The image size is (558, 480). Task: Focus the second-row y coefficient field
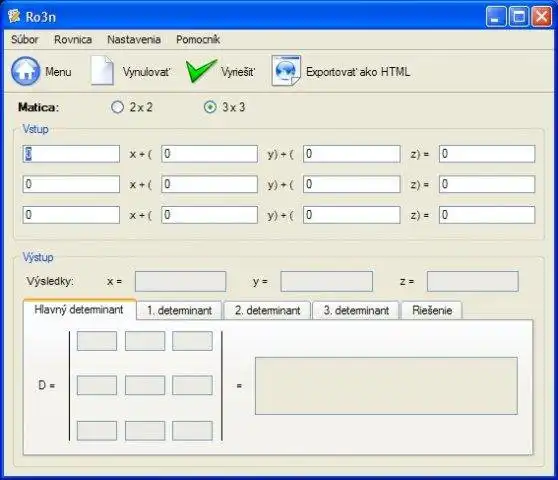(x=210, y=184)
